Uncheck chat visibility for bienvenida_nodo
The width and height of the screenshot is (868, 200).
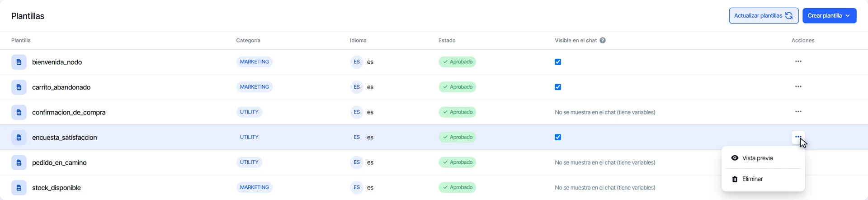point(558,62)
